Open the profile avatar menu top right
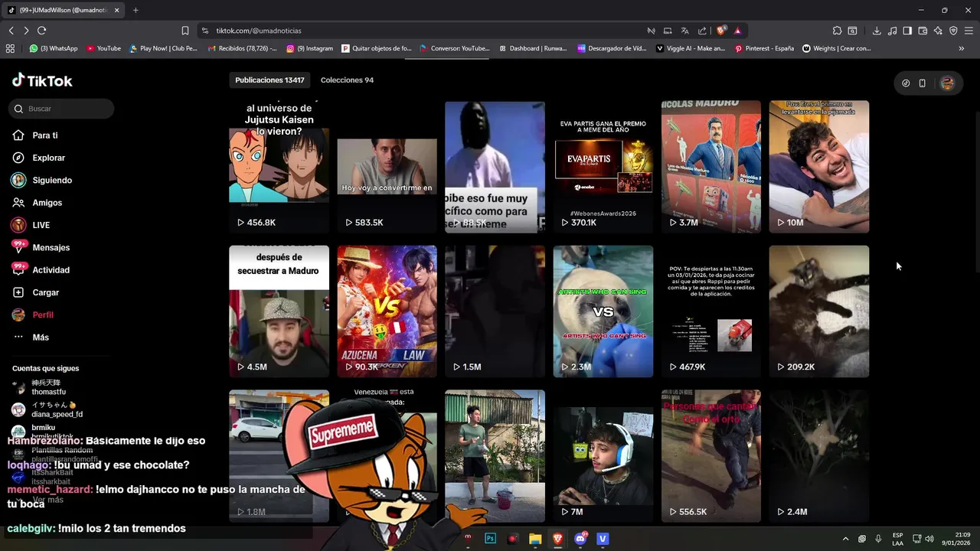 947,83
